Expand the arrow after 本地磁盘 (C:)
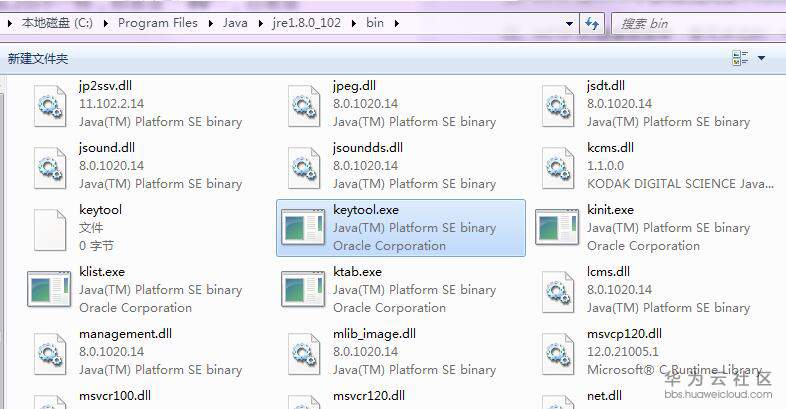This screenshot has width=786, height=409. (x=106, y=23)
